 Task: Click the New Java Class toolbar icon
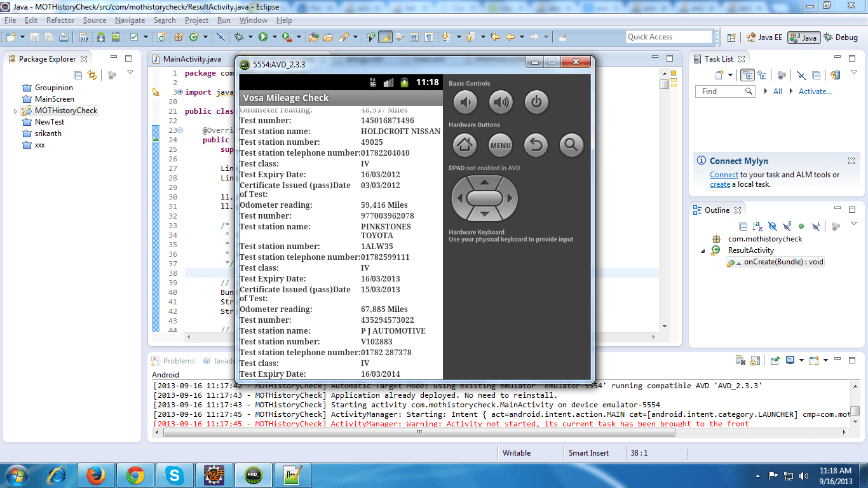click(x=194, y=37)
